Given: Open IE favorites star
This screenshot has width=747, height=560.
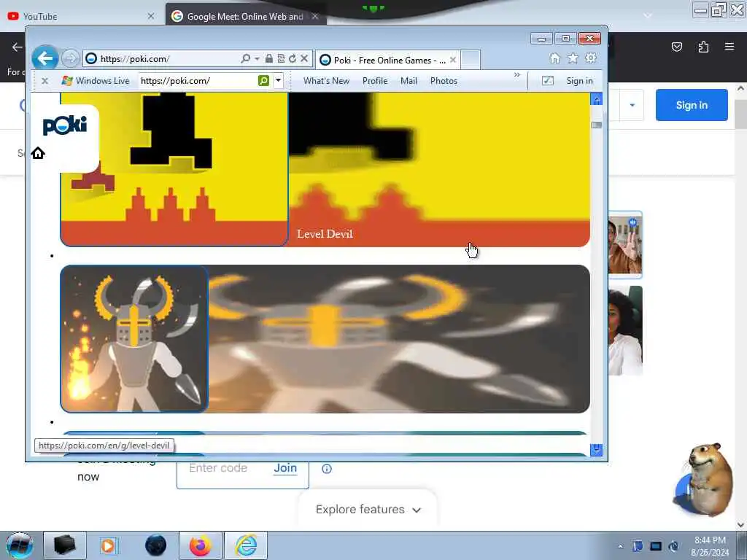Looking at the screenshot, I should 573,58.
